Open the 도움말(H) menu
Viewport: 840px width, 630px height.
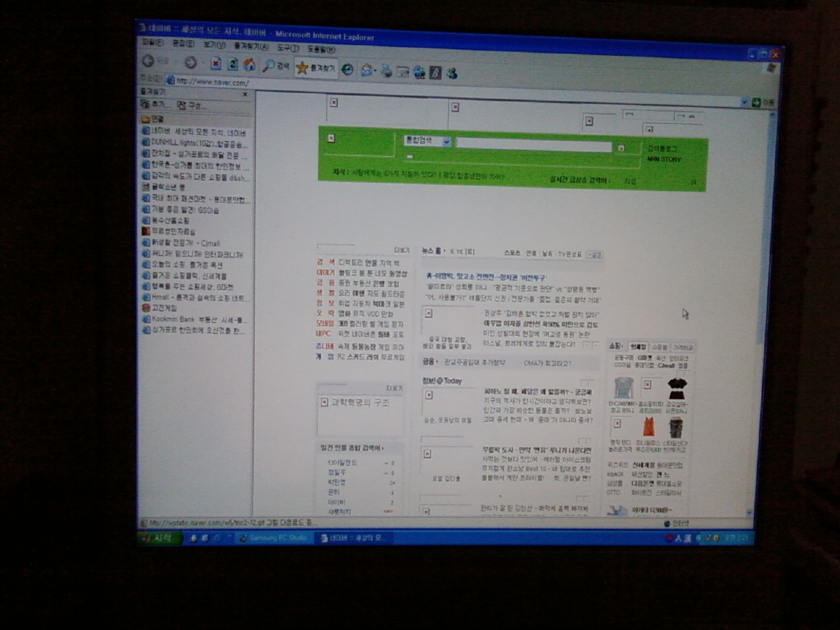(321, 49)
